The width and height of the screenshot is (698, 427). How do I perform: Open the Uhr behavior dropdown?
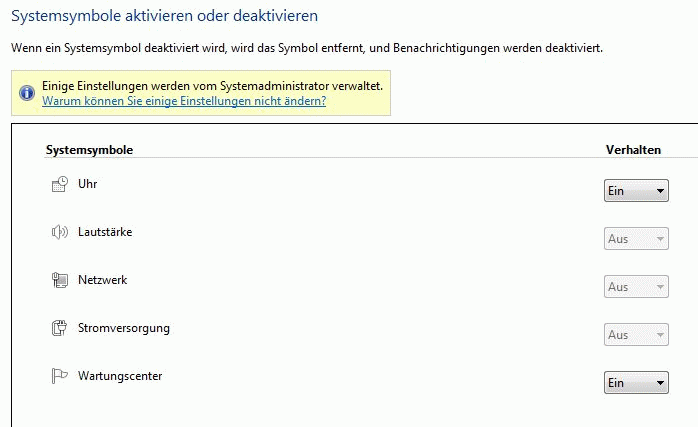[636, 191]
